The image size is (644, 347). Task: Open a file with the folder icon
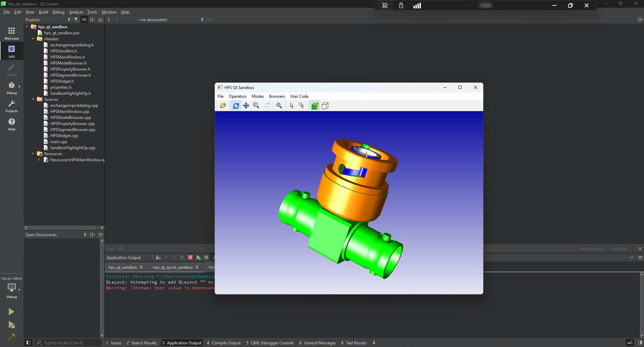point(223,106)
